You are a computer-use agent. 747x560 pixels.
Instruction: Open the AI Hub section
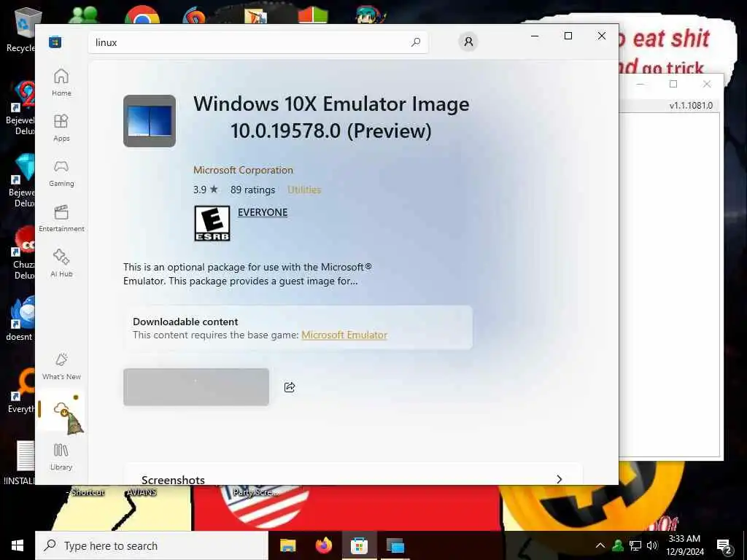click(x=61, y=263)
